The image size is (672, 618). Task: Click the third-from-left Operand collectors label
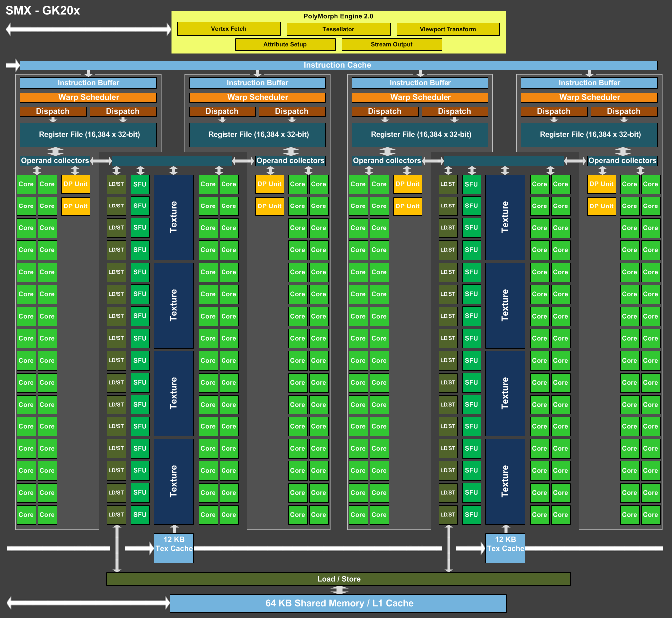pos(387,161)
